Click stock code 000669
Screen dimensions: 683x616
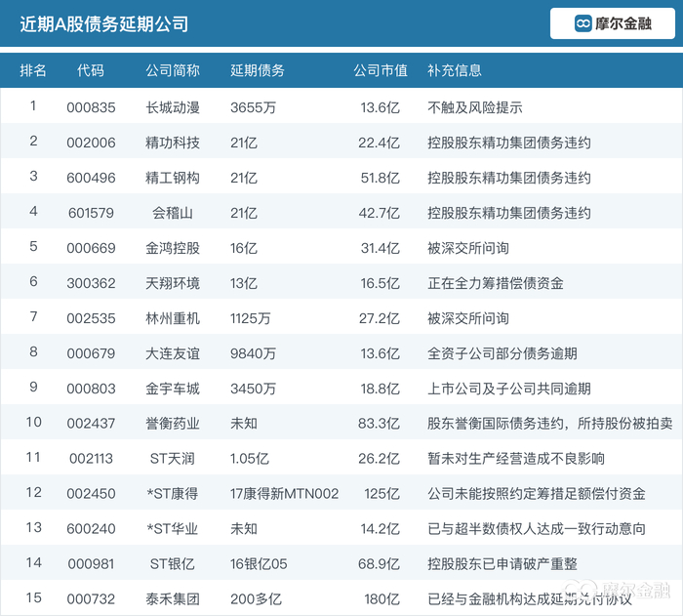(91, 249)
